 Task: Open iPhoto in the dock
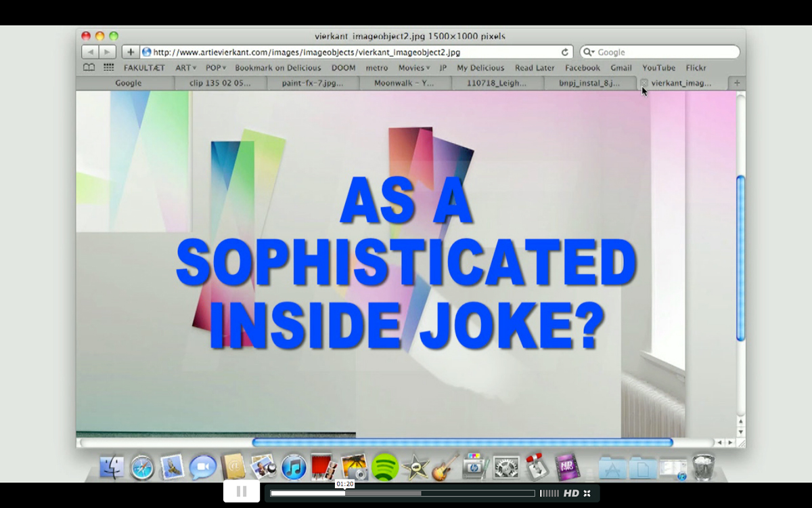point(263,467)
